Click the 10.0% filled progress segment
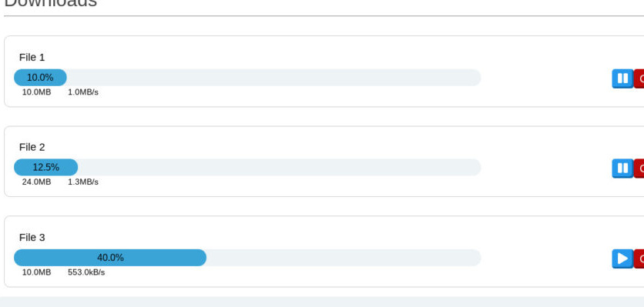The image size is (644, 307). pyautogui.click(x=40, y=78)
